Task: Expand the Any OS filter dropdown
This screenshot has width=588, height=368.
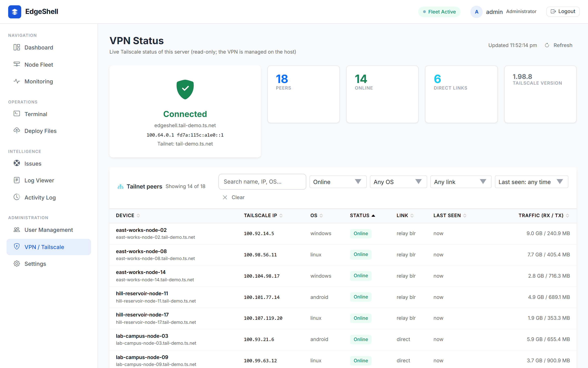Action: coord(398,182)
